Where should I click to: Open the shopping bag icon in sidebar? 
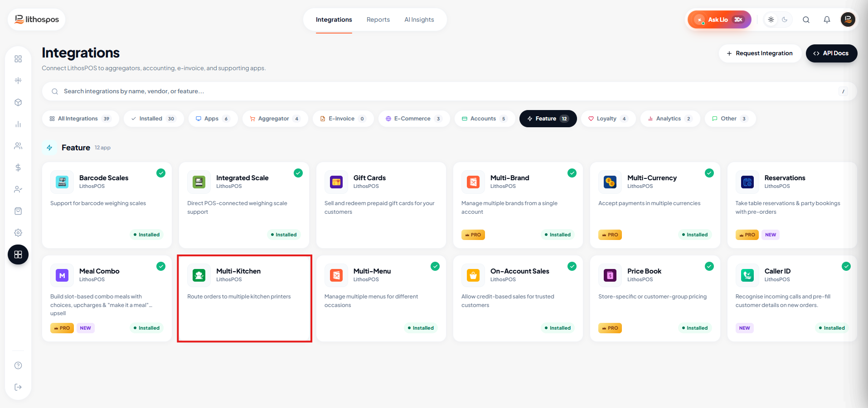[x=18, y=211]
